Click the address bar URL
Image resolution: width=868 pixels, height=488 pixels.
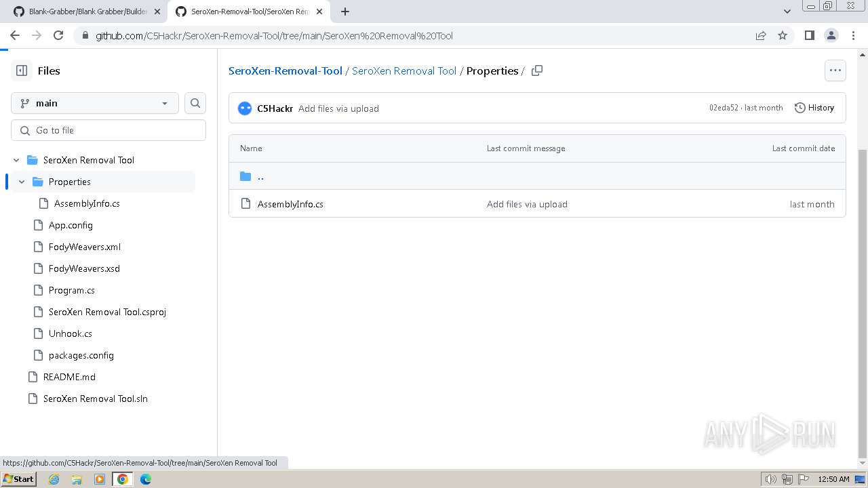pyautogui.click(x=274, y=36)
